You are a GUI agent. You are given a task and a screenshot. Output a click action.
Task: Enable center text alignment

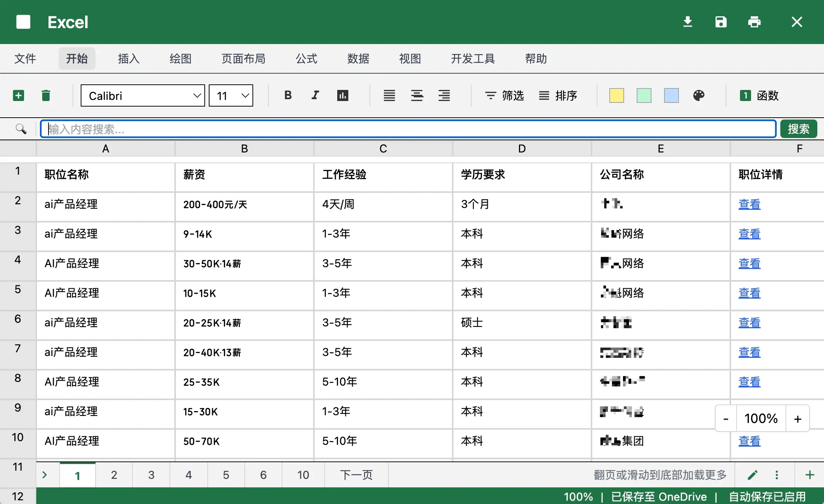(416, 95)
